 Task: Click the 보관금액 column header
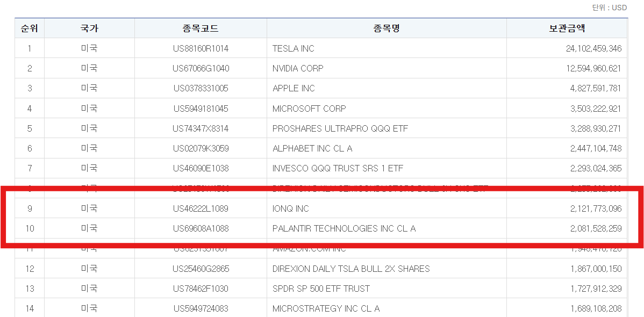pos(567,28)
